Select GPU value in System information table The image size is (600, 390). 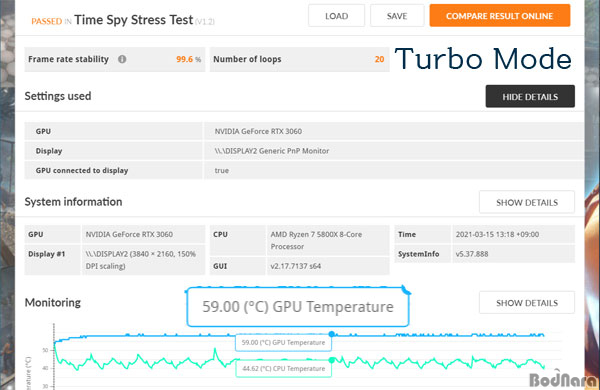point(129,234)
